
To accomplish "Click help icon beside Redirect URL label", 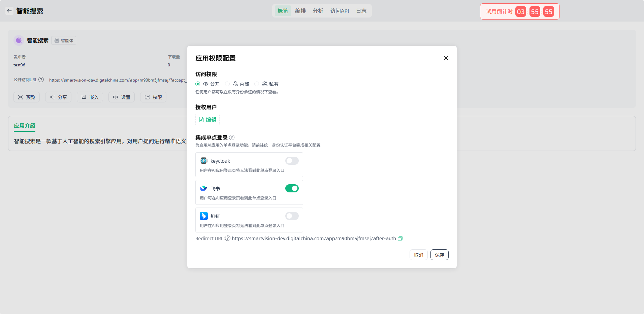I will pyautogui.click(x=228, y=239).
